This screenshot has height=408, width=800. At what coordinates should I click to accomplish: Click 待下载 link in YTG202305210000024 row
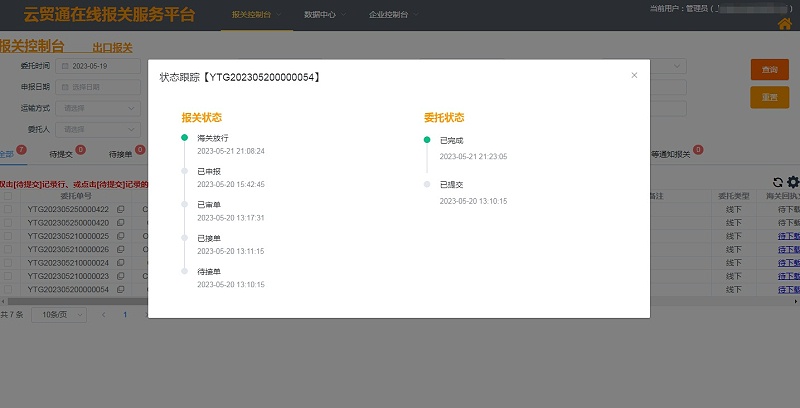click(789, 262)
